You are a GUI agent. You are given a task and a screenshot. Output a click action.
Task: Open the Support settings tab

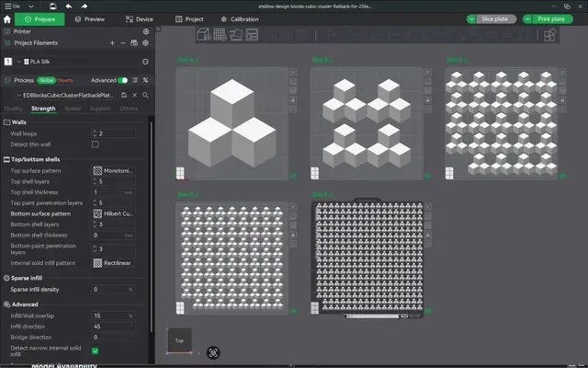[100, 109]
